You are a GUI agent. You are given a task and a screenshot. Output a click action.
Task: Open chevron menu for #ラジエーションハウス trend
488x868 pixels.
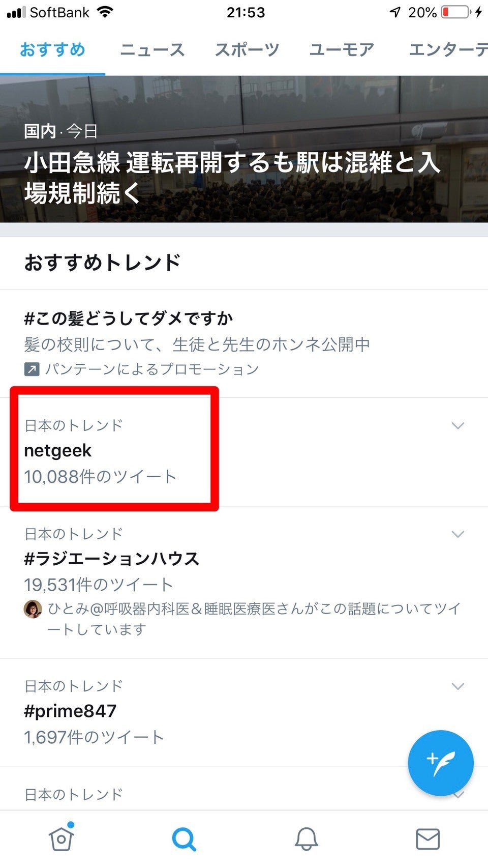458,534
